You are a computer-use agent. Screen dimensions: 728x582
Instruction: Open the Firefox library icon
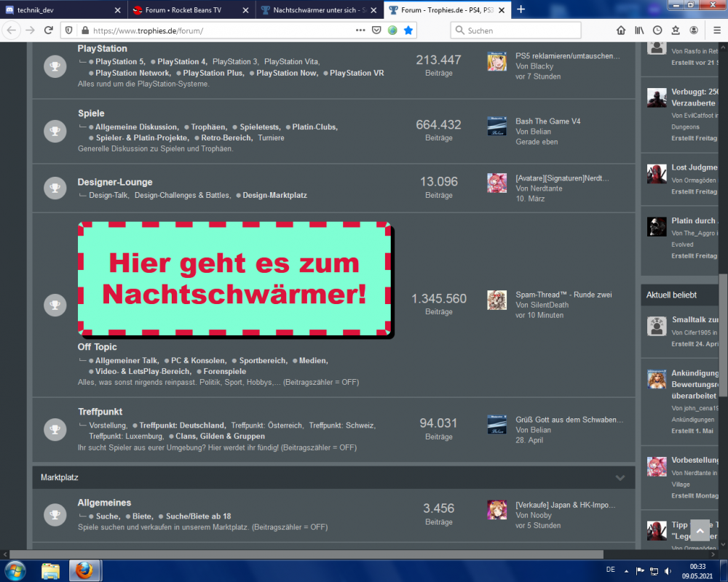[640, 31]
